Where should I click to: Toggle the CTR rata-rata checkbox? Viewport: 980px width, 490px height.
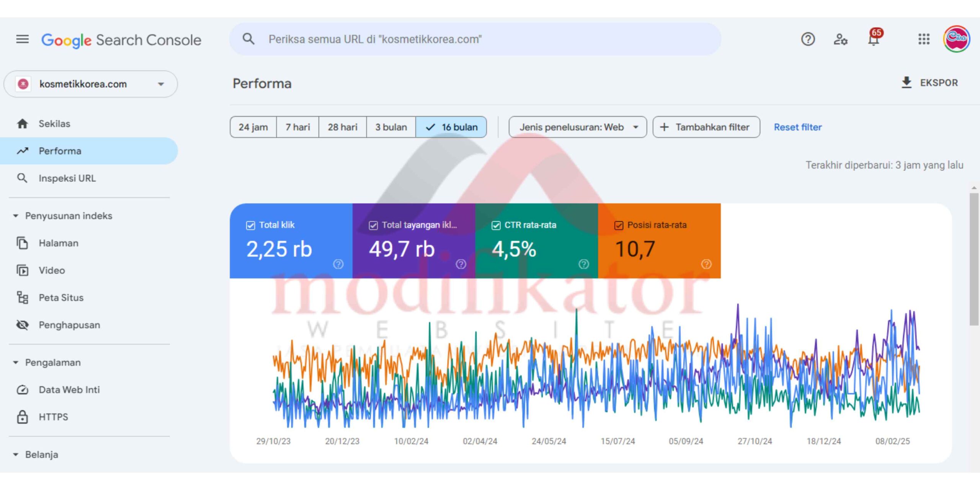496,225
